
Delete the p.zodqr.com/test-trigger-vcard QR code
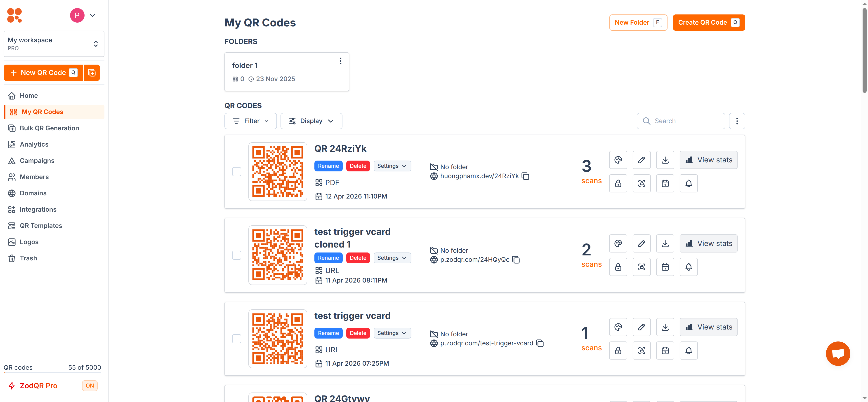click(358, 333)
